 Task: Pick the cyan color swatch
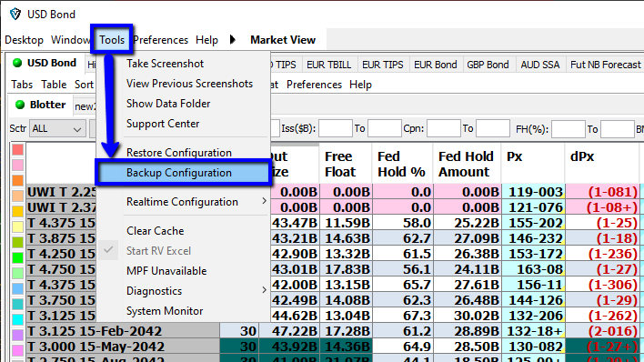point(17,319)
